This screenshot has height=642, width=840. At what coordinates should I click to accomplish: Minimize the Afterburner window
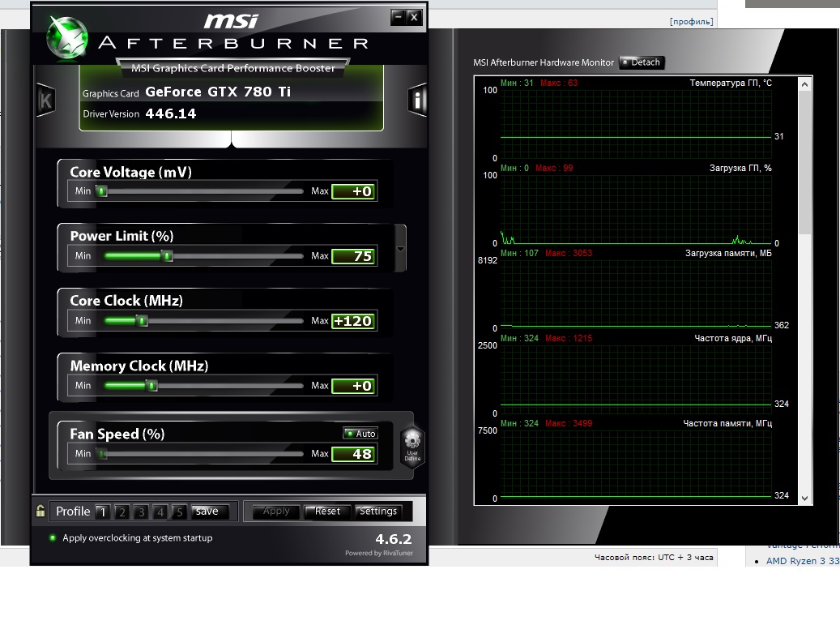(398, 17)
